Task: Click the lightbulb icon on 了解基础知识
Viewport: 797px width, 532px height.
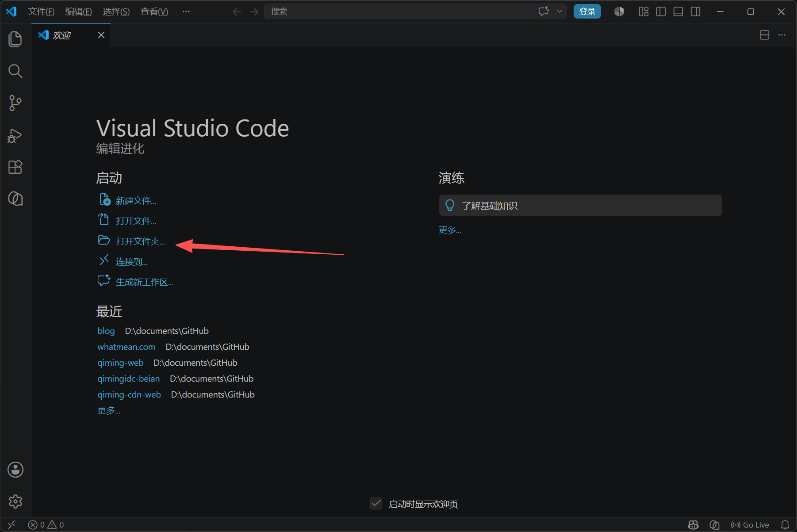Action: click(450, 206)
